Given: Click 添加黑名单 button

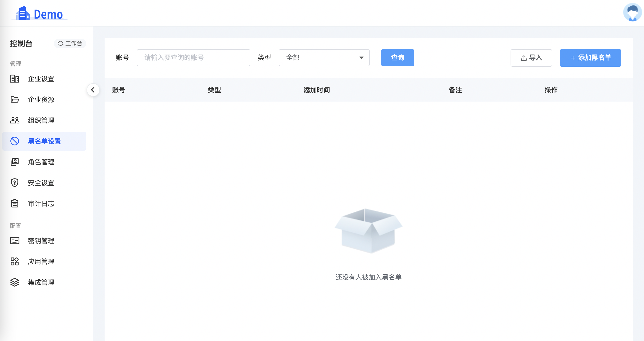Looking at the screenshot, I should click(590, 58).
